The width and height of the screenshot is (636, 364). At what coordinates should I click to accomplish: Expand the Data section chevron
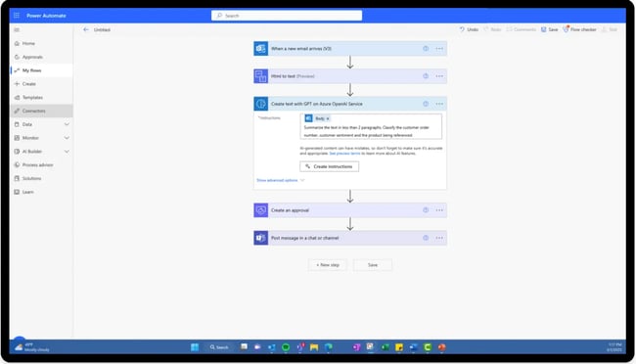[67, 124]
